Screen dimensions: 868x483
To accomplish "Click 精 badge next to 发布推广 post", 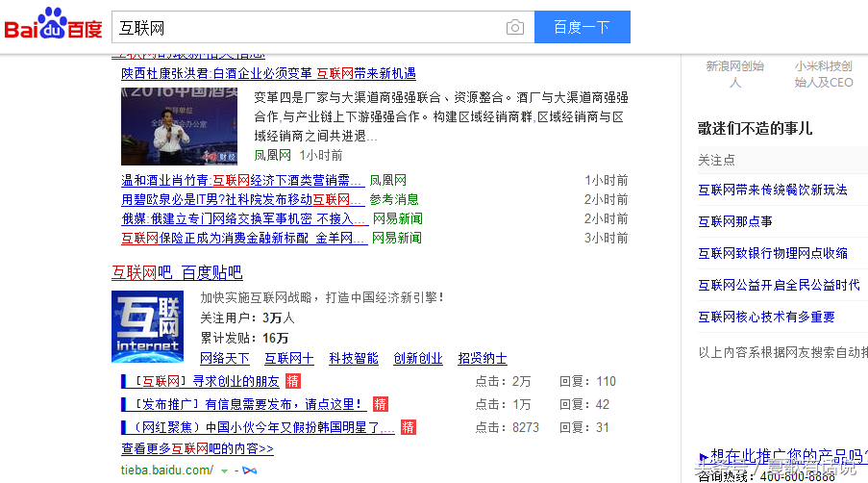I will [381, 404].
